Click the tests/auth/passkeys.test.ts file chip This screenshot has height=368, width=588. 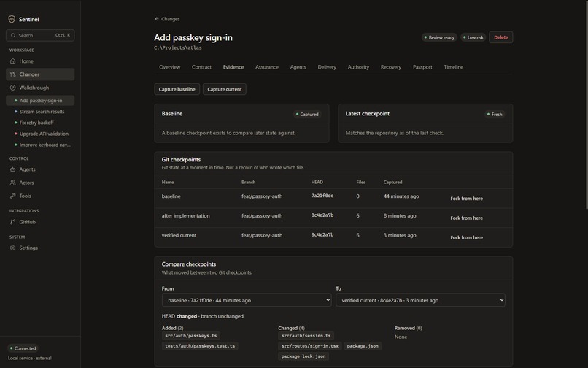(200, 346)
